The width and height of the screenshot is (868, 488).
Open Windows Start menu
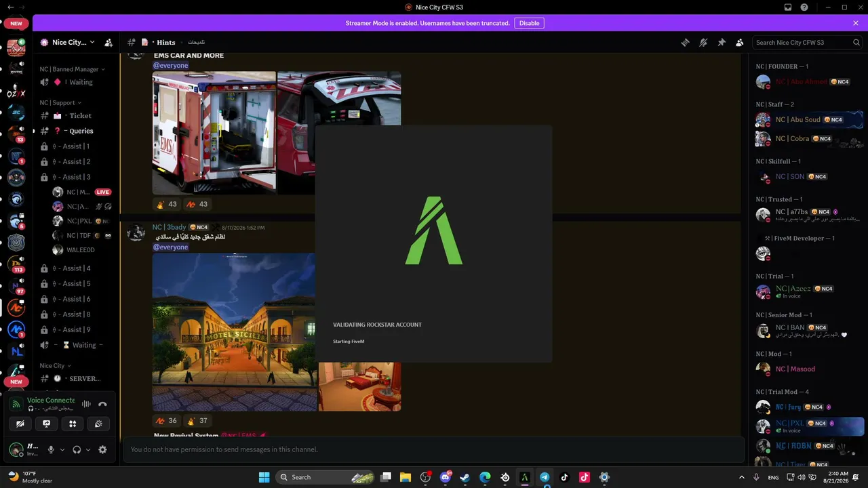pos(264,477)
